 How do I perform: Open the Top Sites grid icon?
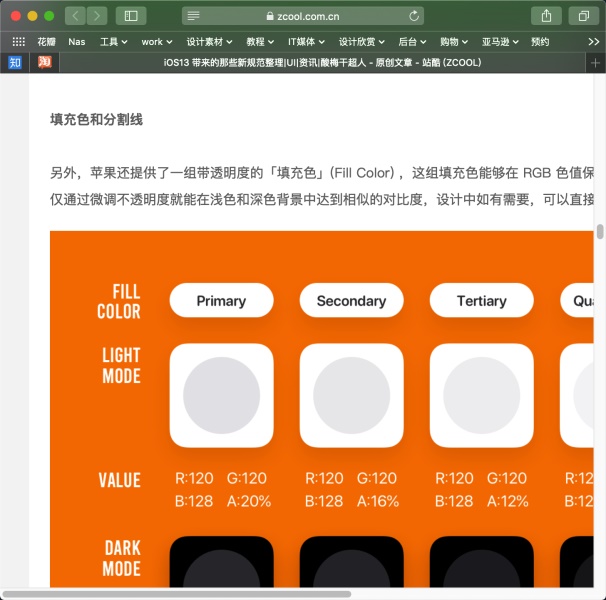pos(18,42)
